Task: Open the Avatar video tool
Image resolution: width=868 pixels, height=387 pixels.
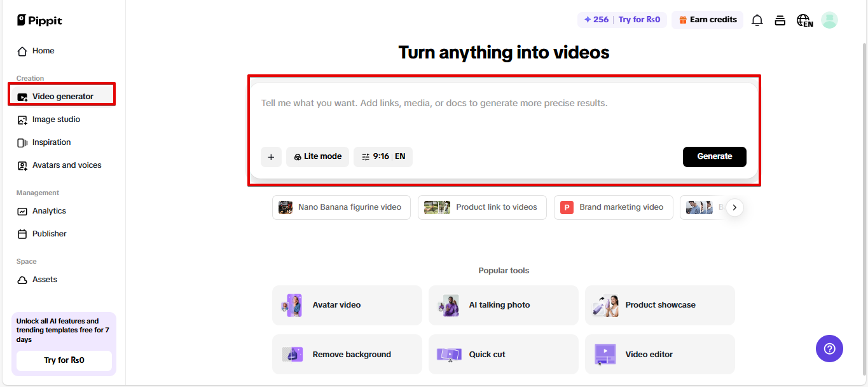Action: tap(347, 305)
